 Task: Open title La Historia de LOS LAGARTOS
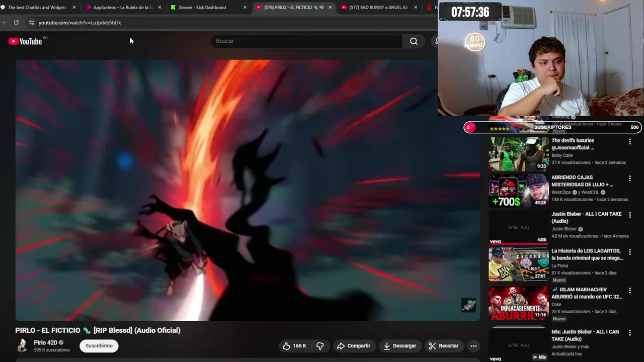[x=587, y=254]
